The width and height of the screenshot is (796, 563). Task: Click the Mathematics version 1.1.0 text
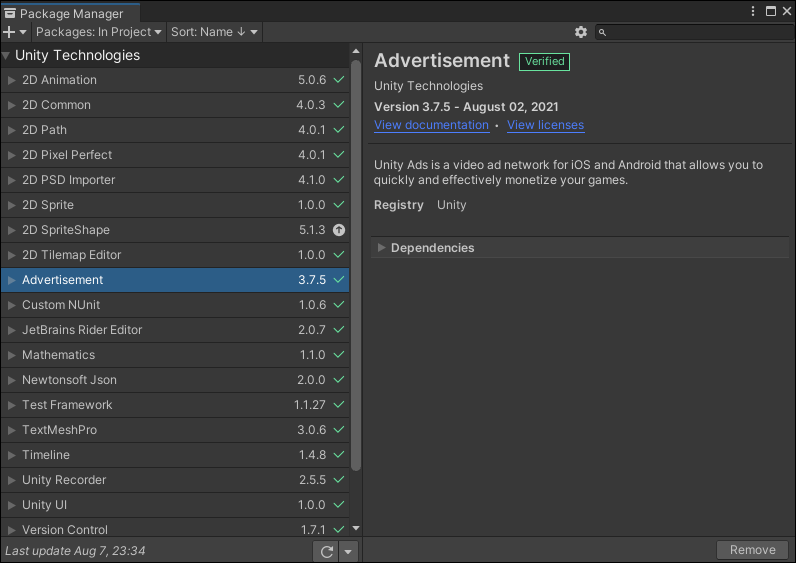[x=313, y=355]
